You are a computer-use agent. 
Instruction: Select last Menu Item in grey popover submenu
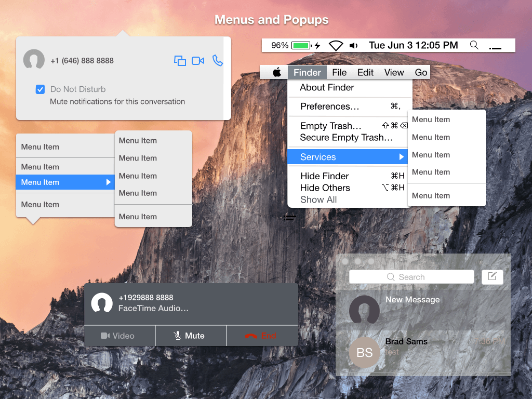point(153,217)
